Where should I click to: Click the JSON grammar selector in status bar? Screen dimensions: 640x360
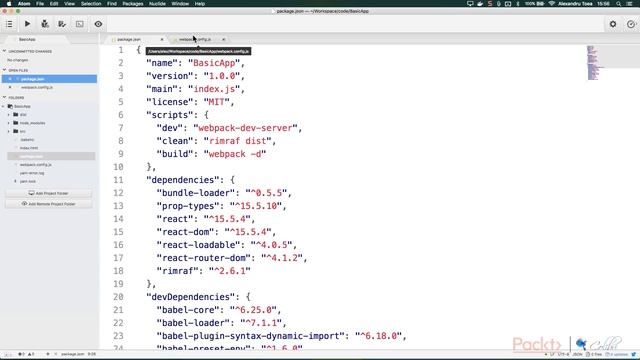coord(577,355)
